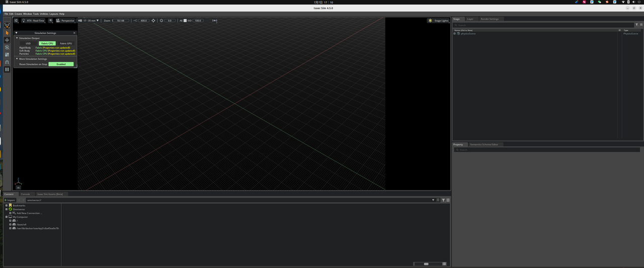Open the Stage panel filter icon
This screenshot has height=268, width=644.
point(636,25)
